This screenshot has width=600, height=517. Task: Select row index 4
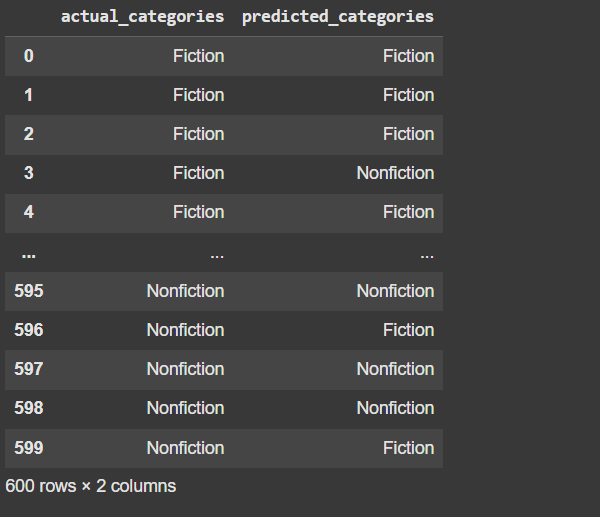[x=28, y=212]
